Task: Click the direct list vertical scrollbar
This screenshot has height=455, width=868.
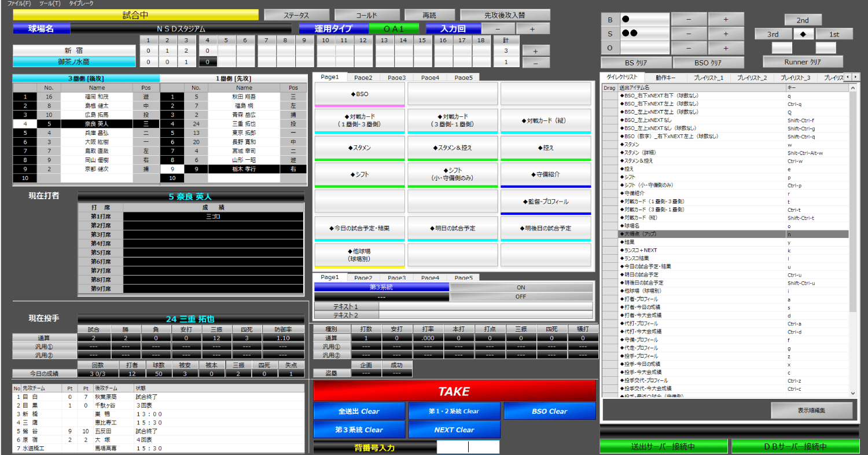Action: coord(852,203)
